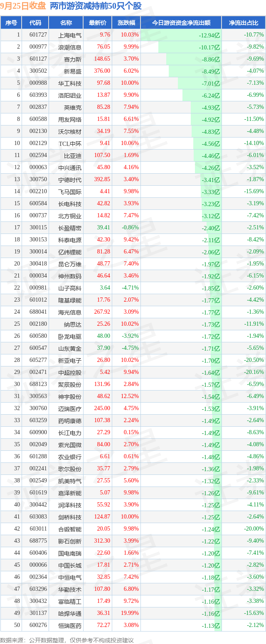Image resolution: width=266 pixels, height=644 pixels.
Task: Select stock name 农业银行
Action: (x=70, y=457)
